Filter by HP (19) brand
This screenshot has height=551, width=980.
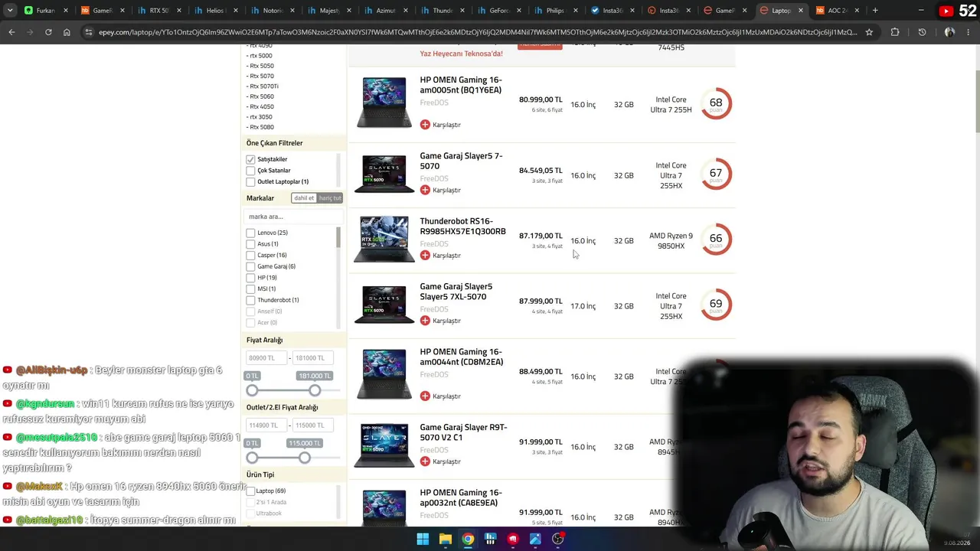250,278
